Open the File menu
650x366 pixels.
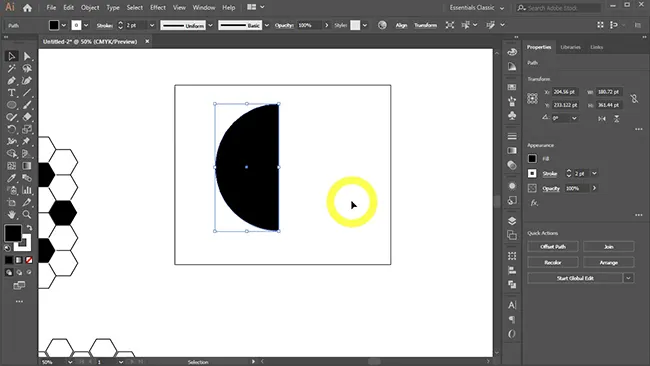(51, 7)
